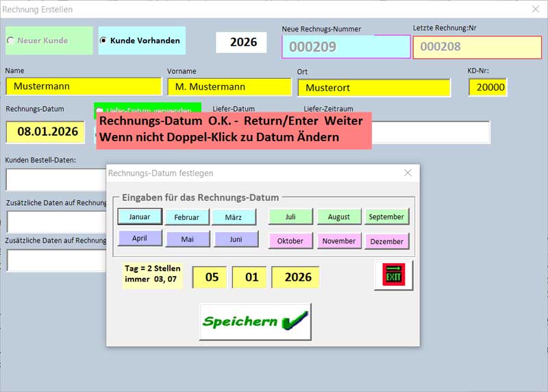548x392 pixels.
Task: Select the Neuer Kunde radio button
Action: click(10, 40)
